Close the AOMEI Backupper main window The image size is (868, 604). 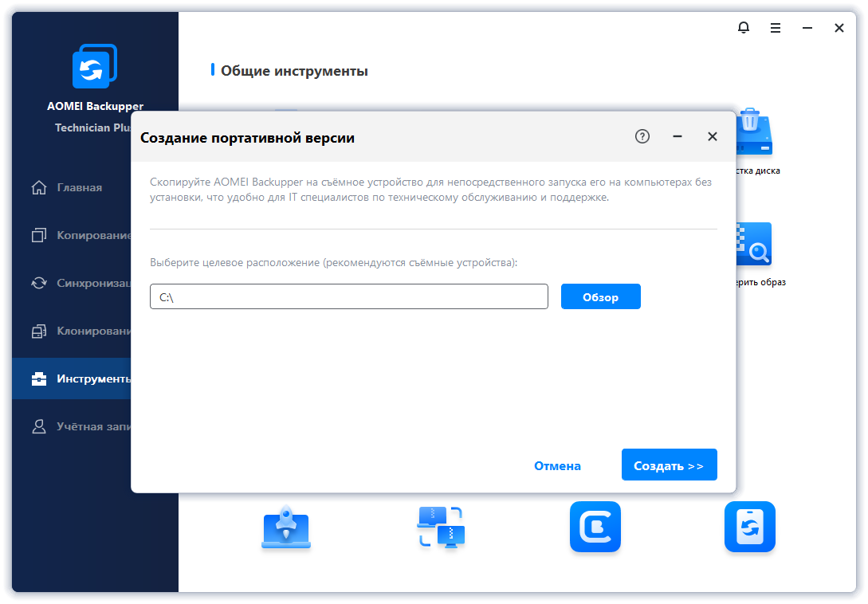[839, 28]
